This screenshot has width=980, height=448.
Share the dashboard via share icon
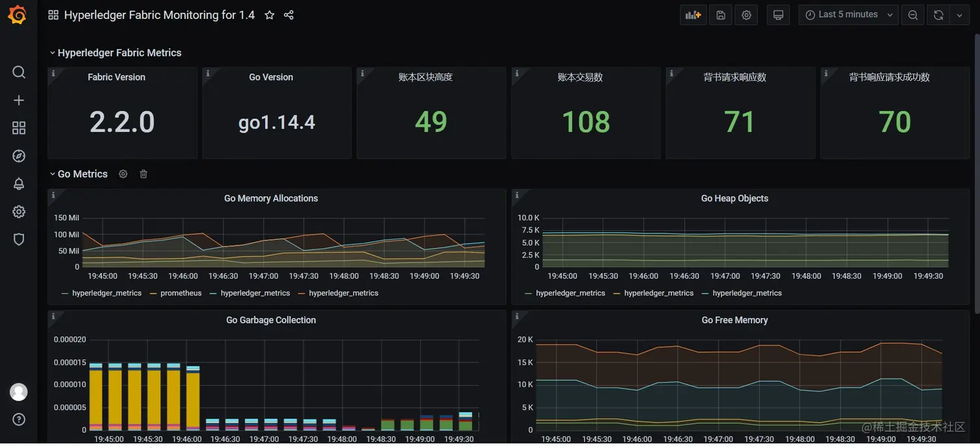coord(289,15)
